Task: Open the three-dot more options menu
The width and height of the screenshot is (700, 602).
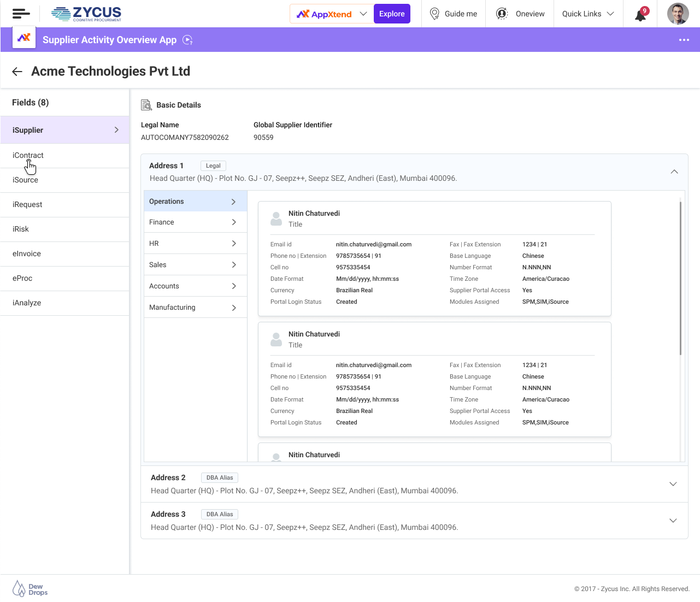Action: (684, 40)
